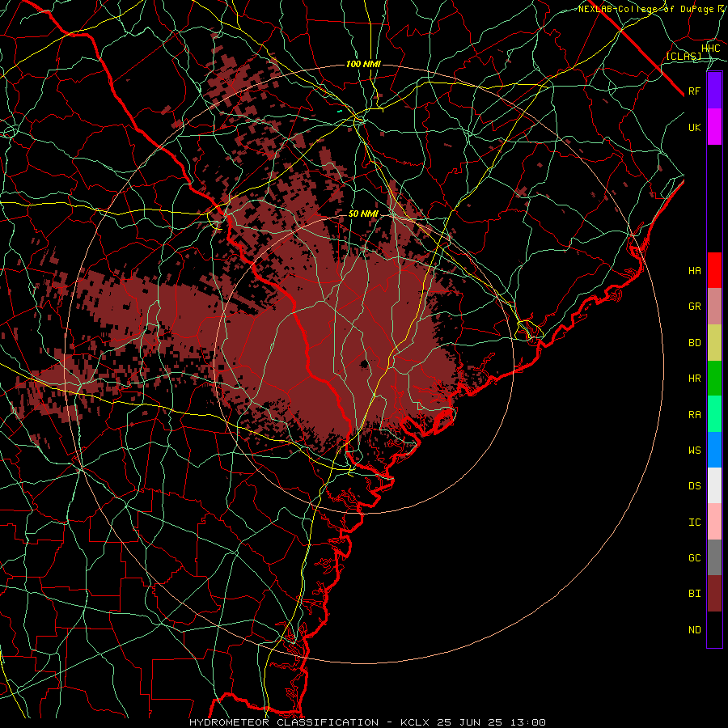Click the GC gray legend swatch
The image size is (728, 728).
tap(714, 557)
